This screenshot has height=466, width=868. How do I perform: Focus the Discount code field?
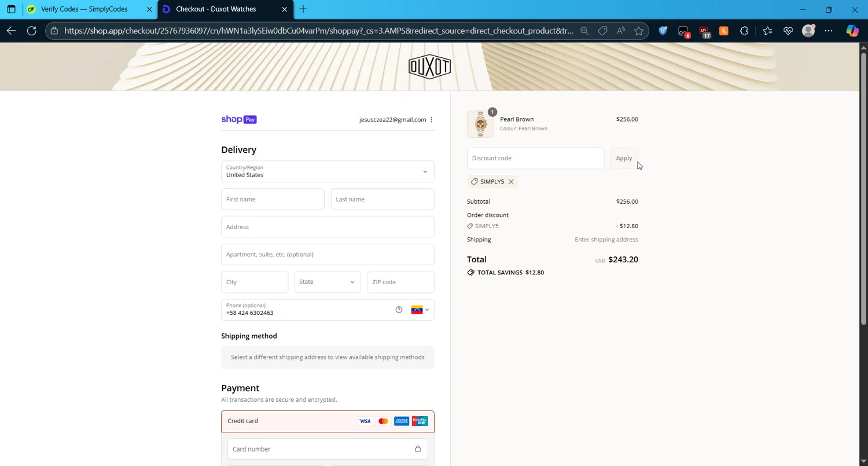[535, 158]
